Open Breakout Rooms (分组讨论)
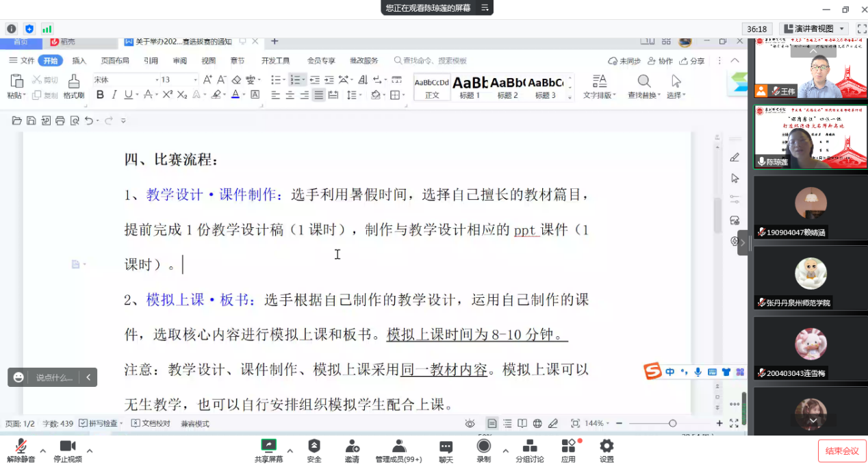Screen dimensions: 868x465 click(529, 447)
